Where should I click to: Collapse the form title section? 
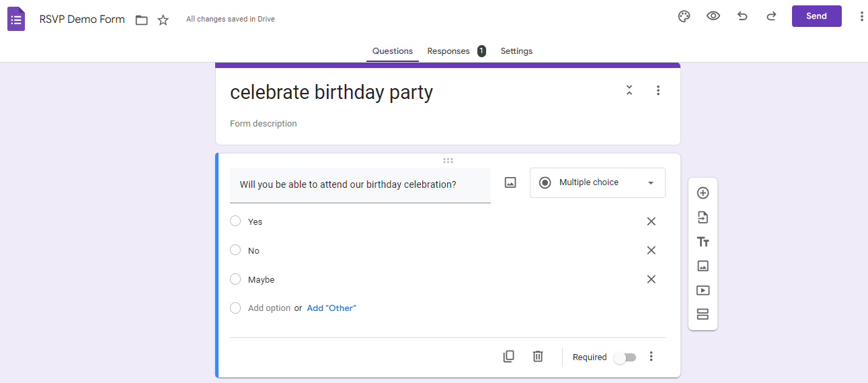pos(629,90)
